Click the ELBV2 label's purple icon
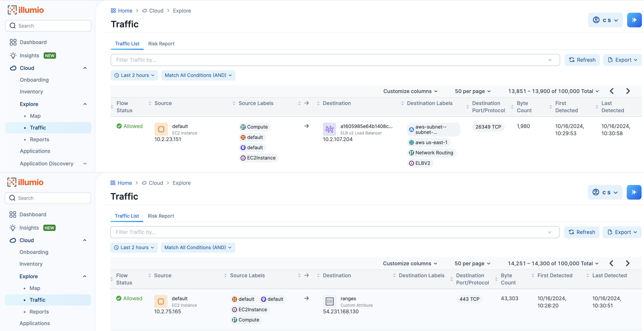The image size is (644, 331). pyautogui.click(x=411, y=163)
